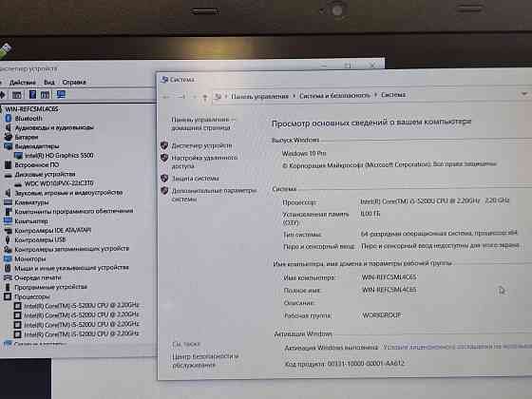Click the Компьютер category icon
Image resolution: width=532 pixels, height=399 pixels.
[x=9, y=220]
